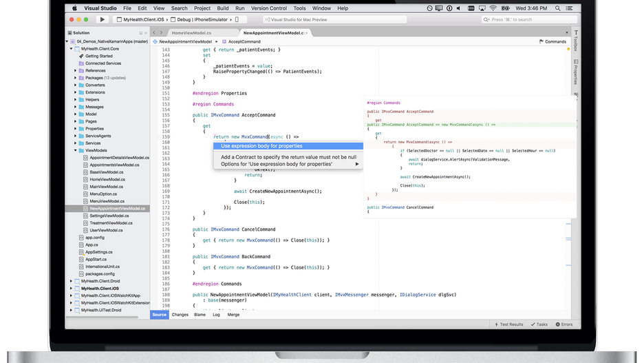
Task: Switch to the Blame tab
Action: (200, 315)
